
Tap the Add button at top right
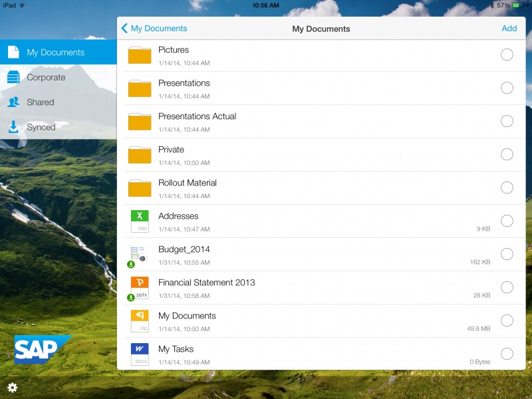509,29
